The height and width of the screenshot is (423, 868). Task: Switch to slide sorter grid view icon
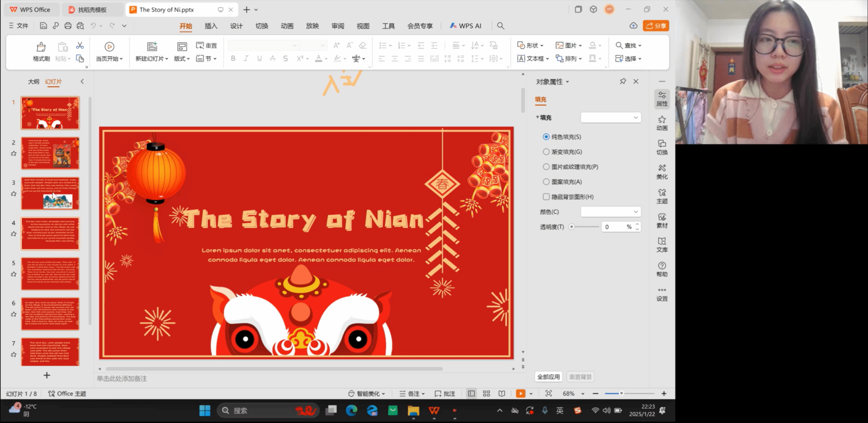click(487, 394)
